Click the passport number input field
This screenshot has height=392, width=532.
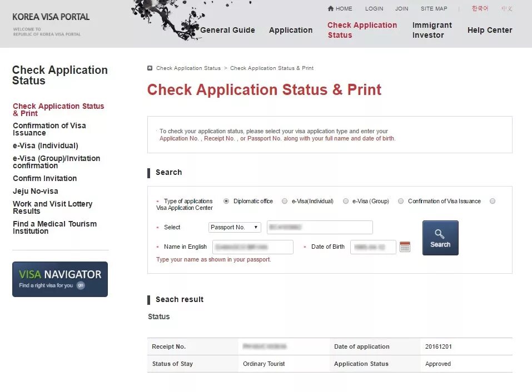(x=319, y=227)
